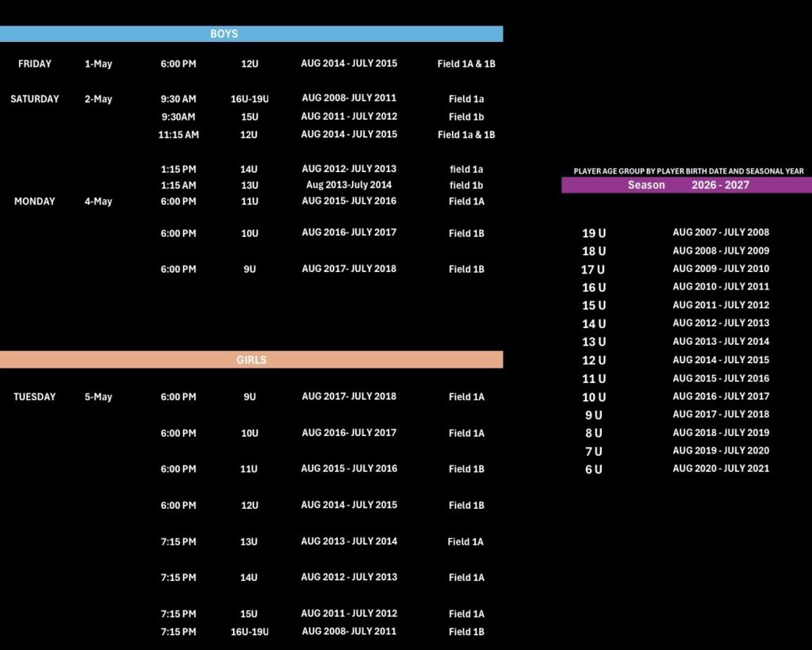Select the AUG 2020 - JULY 2021 date range
812x650 pixels.
[721, 468]
